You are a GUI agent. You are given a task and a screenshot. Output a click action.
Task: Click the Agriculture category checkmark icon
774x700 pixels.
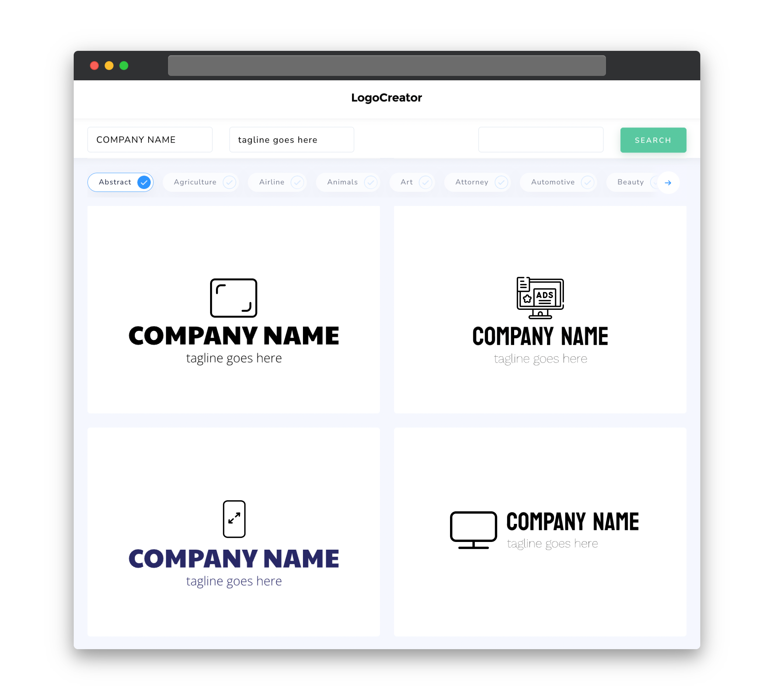[229, 182]
